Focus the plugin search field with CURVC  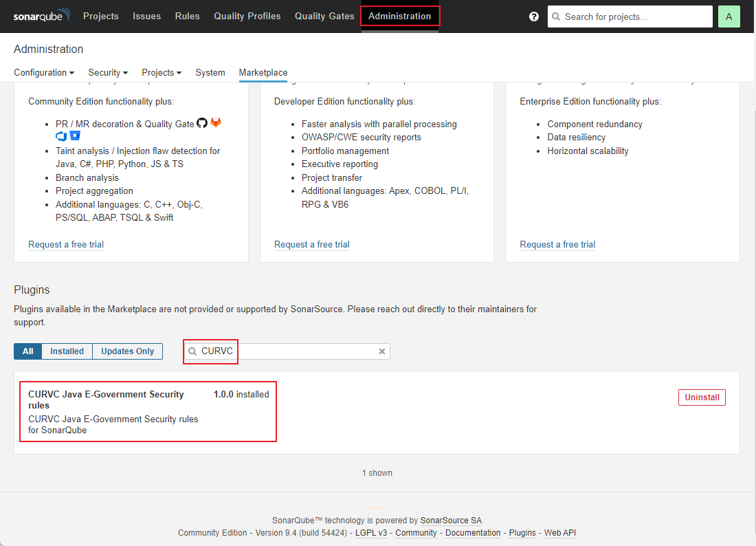287,351
